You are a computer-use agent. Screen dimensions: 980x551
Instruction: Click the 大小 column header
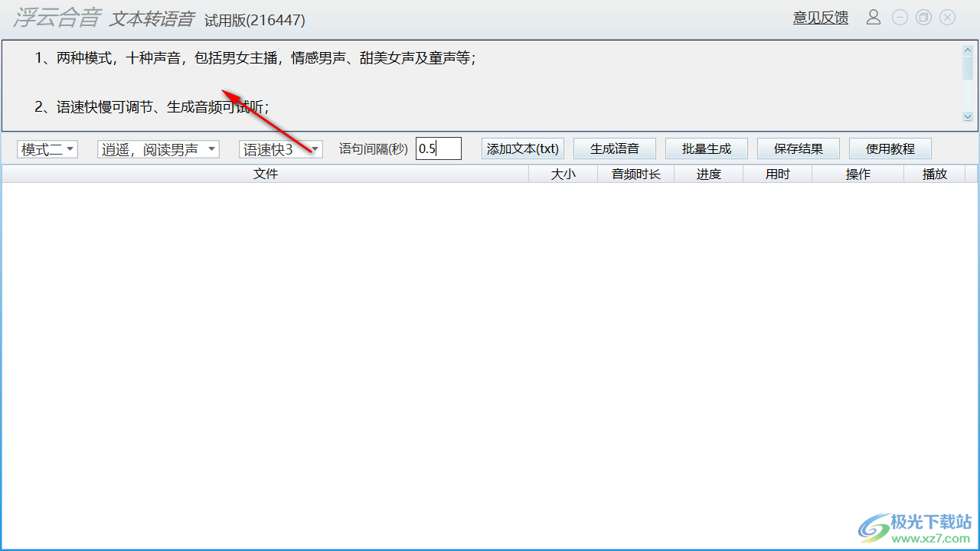click(563, 174)
